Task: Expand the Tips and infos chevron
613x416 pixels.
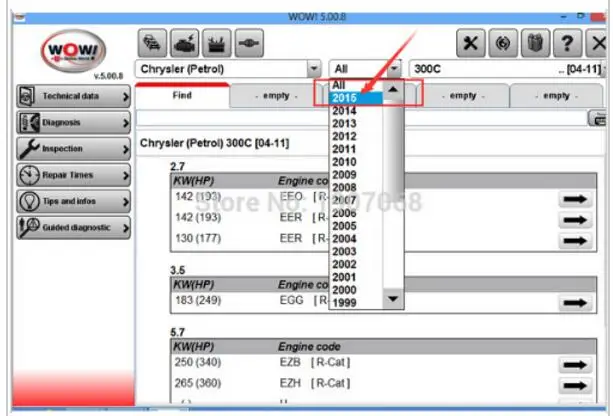Action: (x=125, y=201)
